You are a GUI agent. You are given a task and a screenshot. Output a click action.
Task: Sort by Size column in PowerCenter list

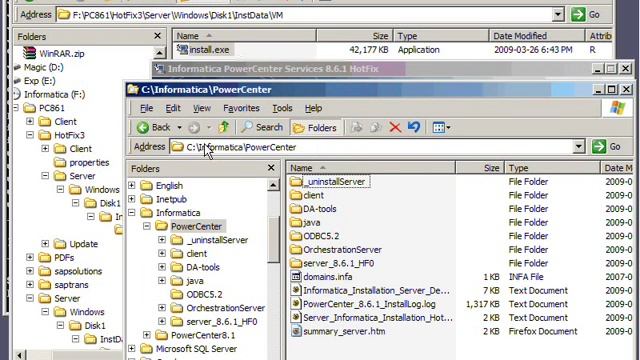pos(480,168)
